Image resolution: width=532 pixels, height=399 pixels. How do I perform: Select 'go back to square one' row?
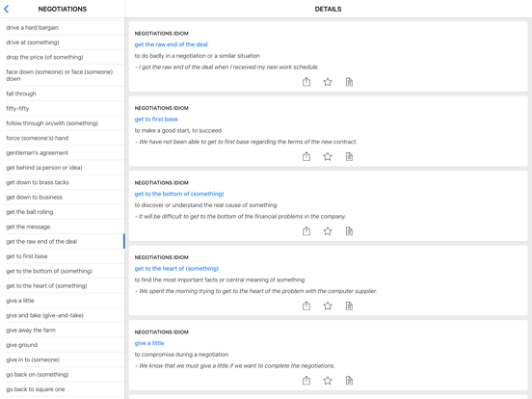coord(63,389)
